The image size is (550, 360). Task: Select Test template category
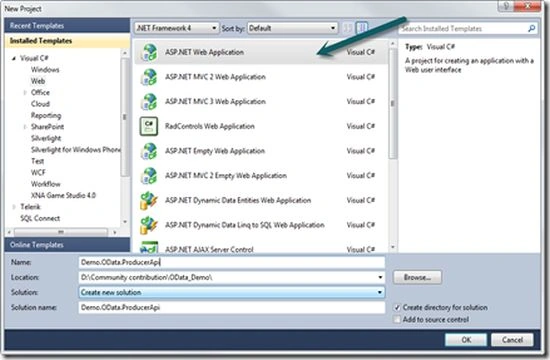point(37,161)
